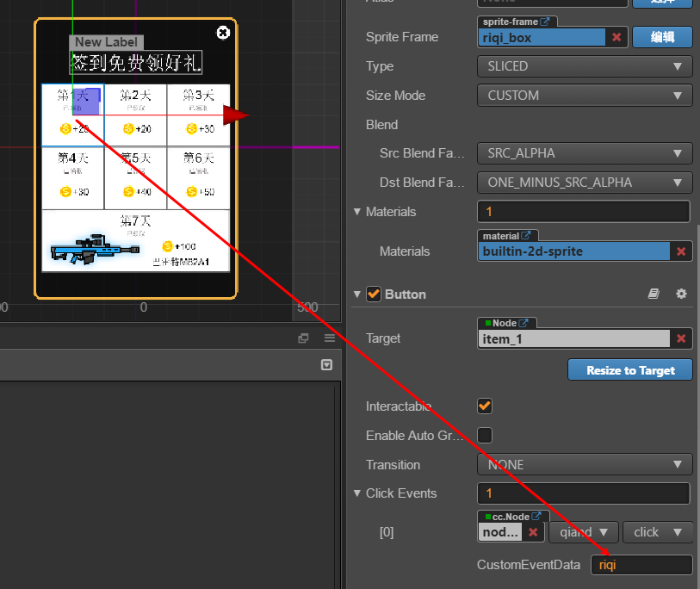700x589 pixels.
Task: Select the 第6天 item in the scene
Action: click(198, 178)
